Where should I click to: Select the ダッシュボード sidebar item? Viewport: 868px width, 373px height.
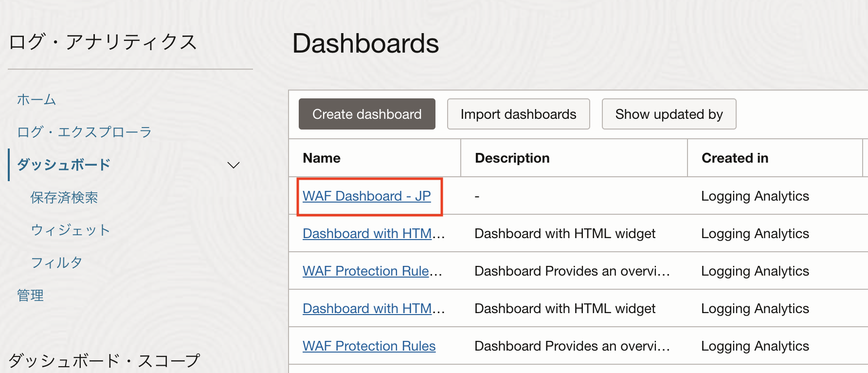click(x=64, y=165)
